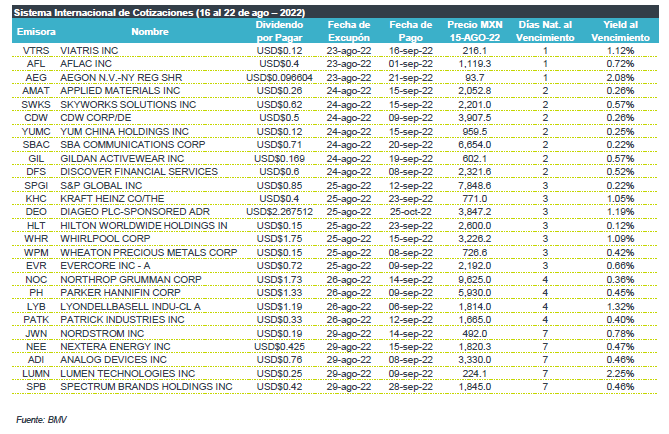The image size is (669, 434).
Task: Click dividend USD$0.425 for NEE
Action: (279, 347)
